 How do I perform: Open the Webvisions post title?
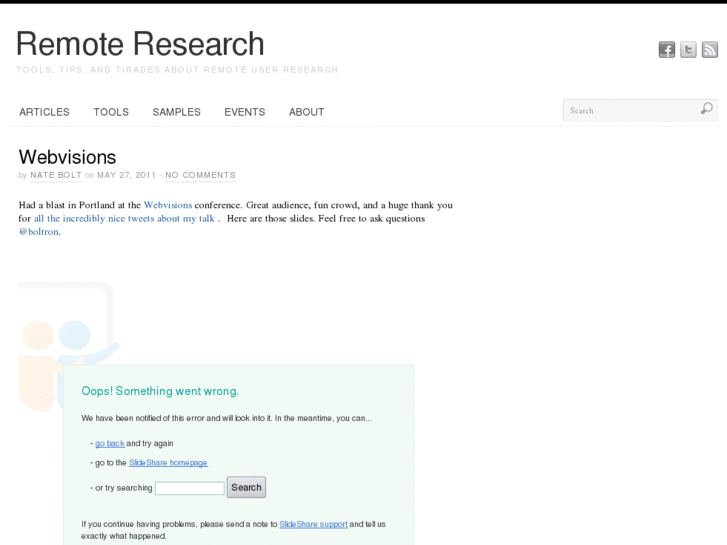(67, 157)
